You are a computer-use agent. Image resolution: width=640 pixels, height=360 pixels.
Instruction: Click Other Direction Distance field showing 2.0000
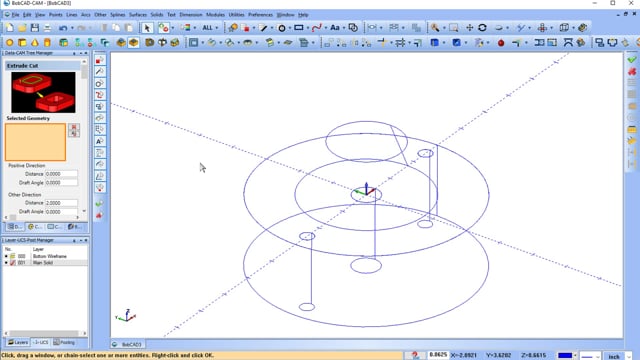pyautogui.click(x=61, y=203)
